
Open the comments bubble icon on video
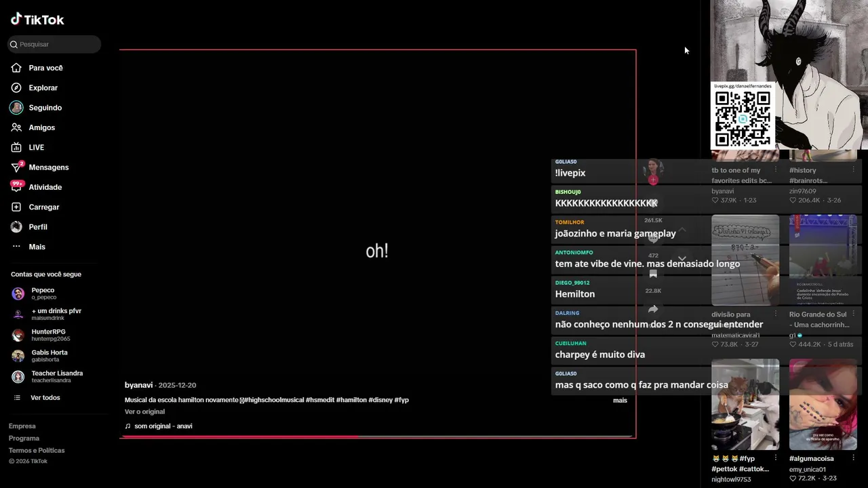[653, 238]
